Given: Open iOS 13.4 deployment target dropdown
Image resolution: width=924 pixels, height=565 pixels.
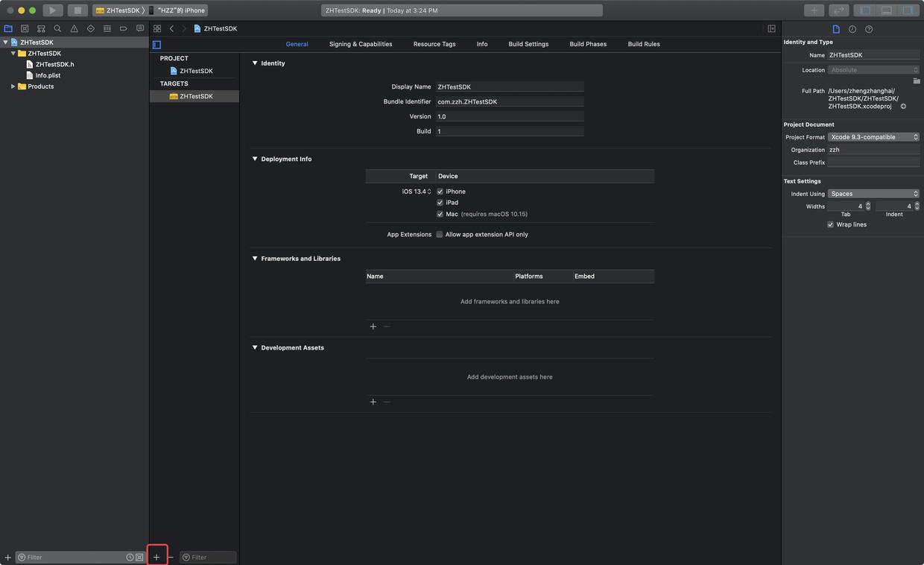Looking at the screenshot, I should (417, 192).
